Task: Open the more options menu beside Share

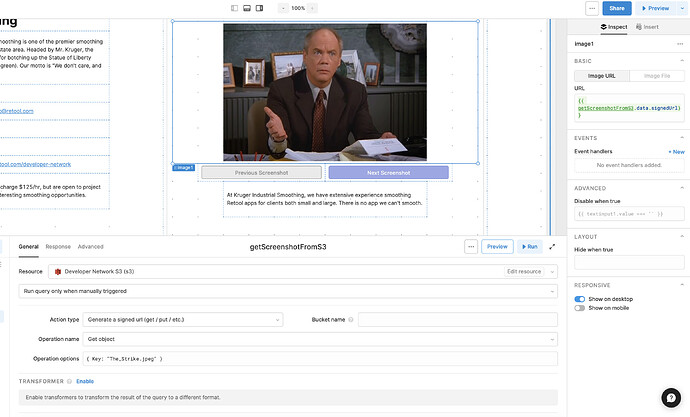Action: (592, 8)
